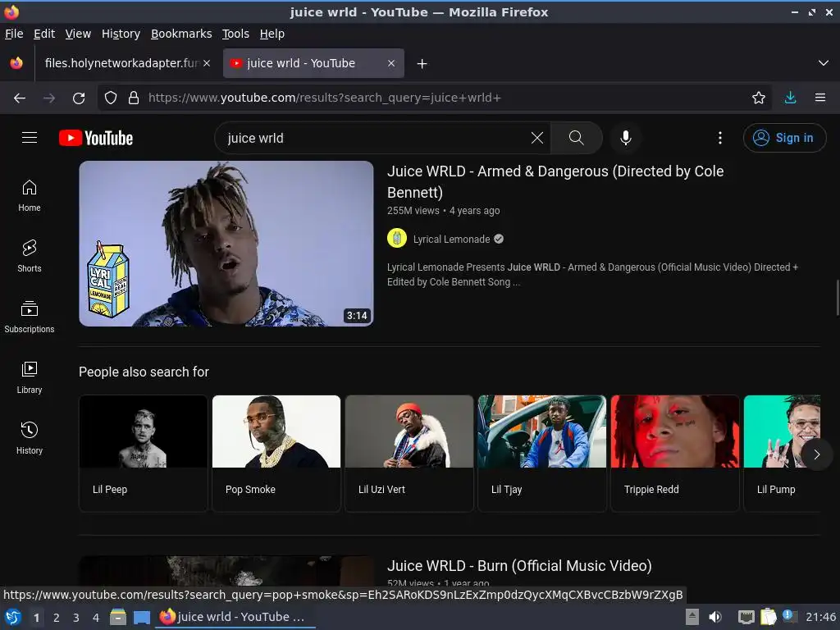
Task: Open the Help menu
Action: click(x=272, y=34)
